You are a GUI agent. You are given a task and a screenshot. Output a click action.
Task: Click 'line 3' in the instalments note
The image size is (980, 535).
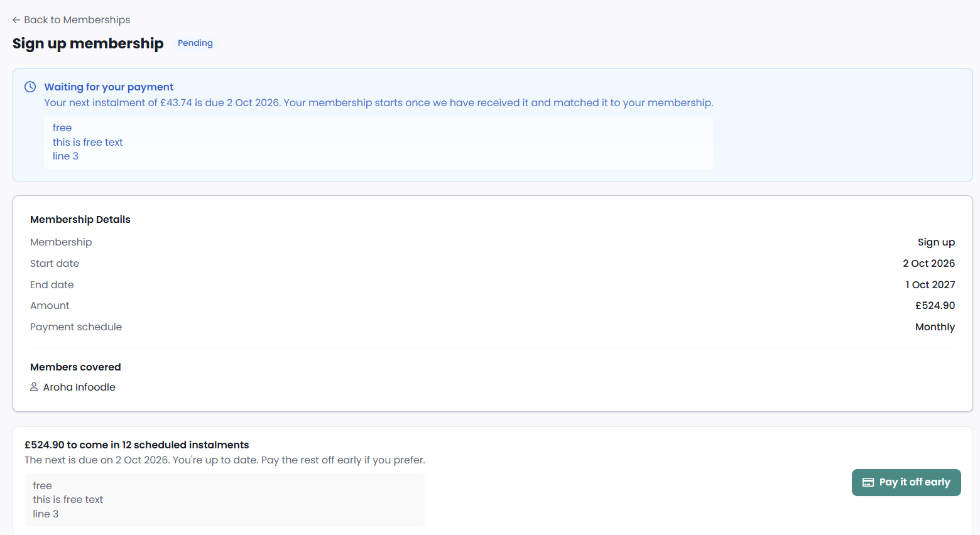46,514
